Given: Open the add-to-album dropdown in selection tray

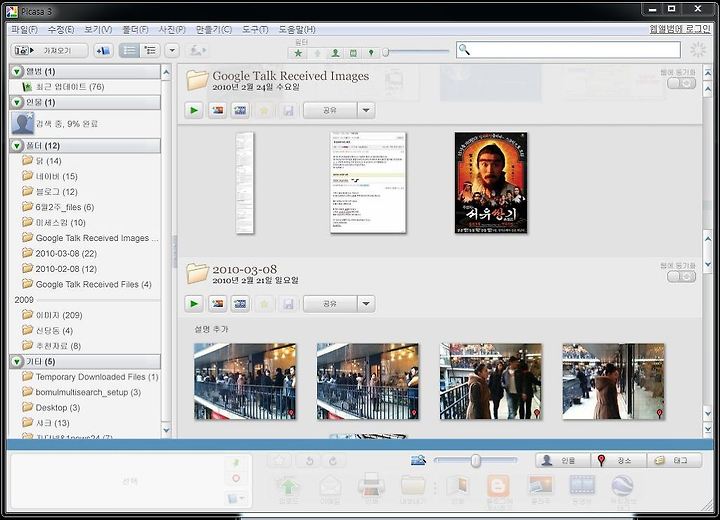Looking at the screenshot, I should [x=236, y=498].
